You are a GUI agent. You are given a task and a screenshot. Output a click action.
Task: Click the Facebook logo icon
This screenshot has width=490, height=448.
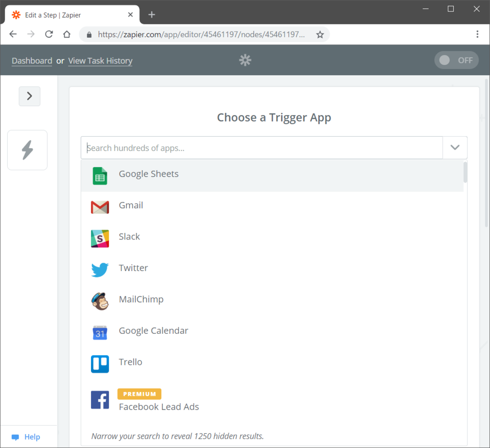pyautogui.click(x=100, y=400)
